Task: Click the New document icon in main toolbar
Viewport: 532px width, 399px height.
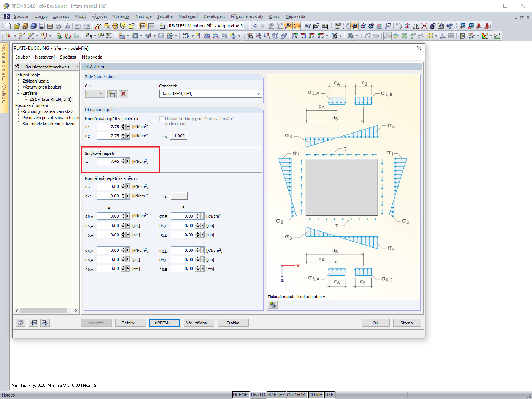Action: point(8,26)
